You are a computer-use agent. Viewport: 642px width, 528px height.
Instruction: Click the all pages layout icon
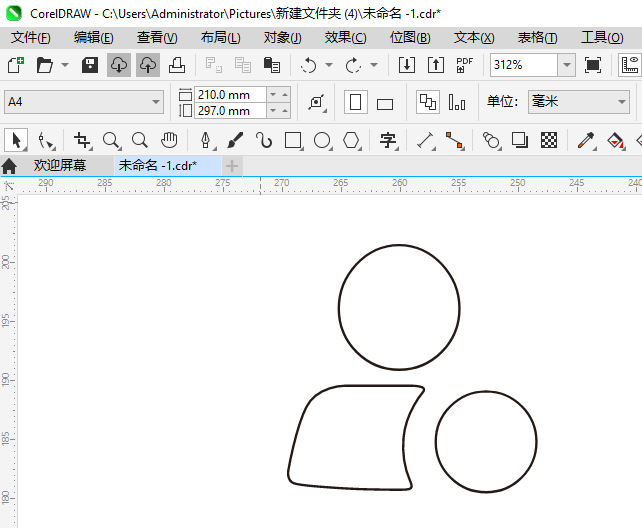pyautogui.click(x=428, y=102)
